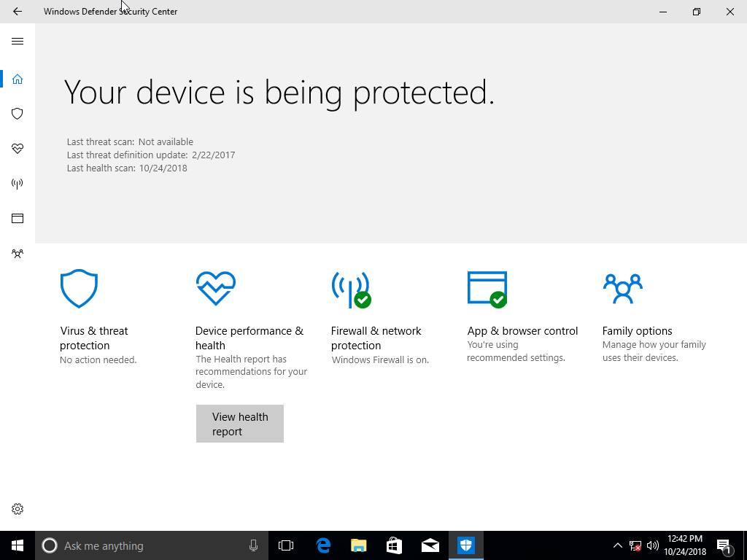Viewport: 747px width, 560px height.
Task: Open the Action Center notifications icon
Action: [724, 545]
